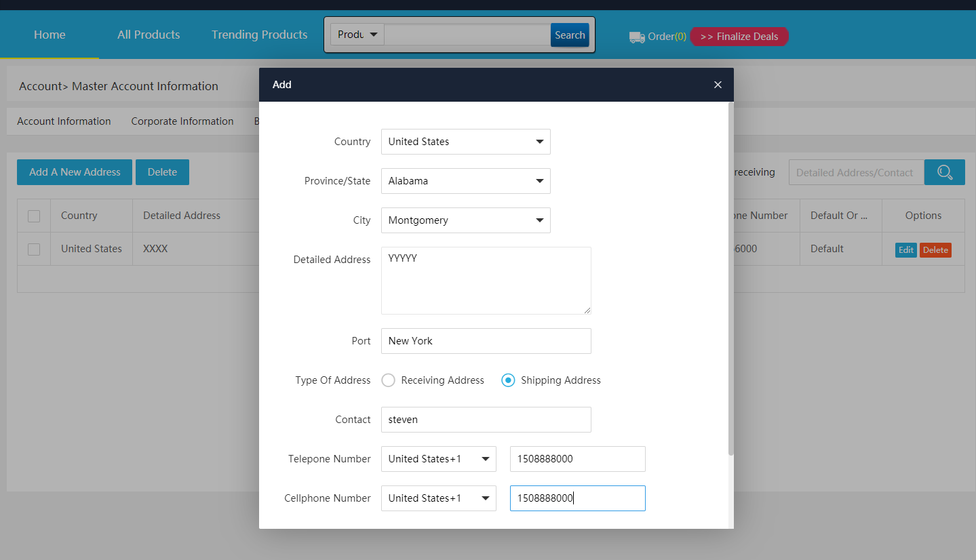
Task: Click the Master Account Information breadcrumb
Action: point(145,86)
